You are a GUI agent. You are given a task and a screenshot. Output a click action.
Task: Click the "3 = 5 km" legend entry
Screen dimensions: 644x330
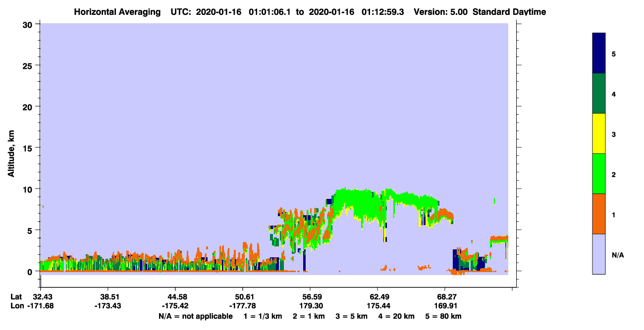pyautogui.click(x=351, y=316)
